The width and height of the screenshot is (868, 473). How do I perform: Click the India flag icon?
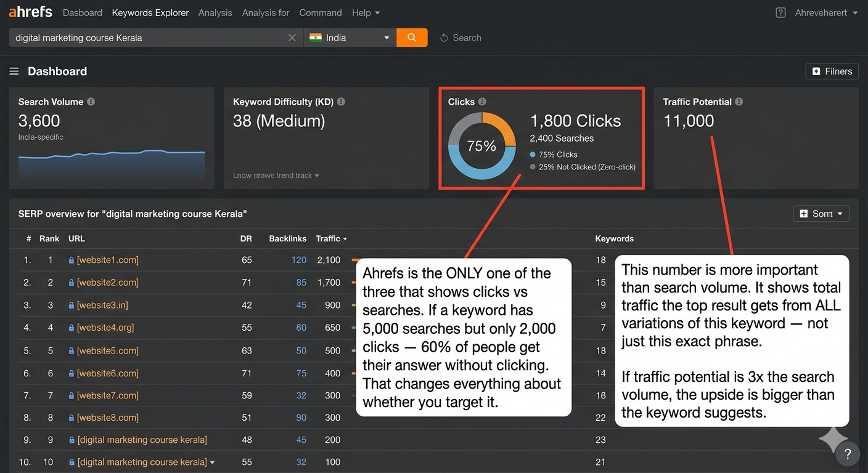pyautogui.click(x=316, y=38)
